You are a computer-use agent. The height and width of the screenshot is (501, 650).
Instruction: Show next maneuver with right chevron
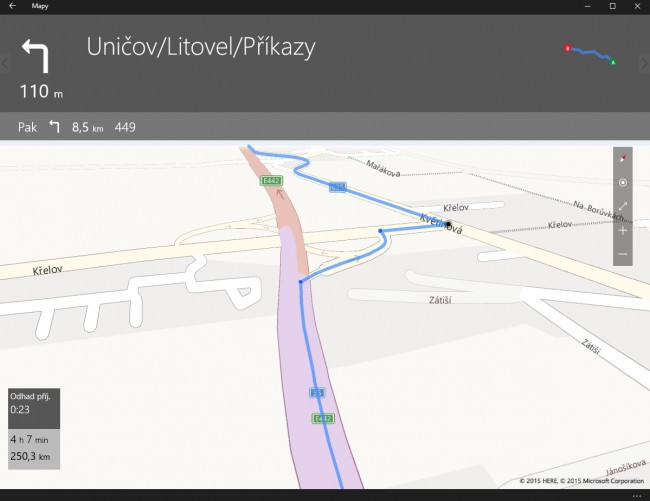[644, 64]
